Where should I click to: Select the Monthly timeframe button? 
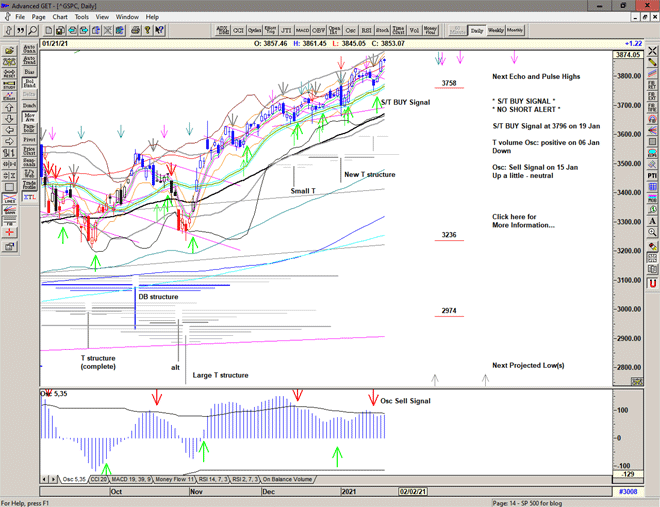click(x=515, y=31)
